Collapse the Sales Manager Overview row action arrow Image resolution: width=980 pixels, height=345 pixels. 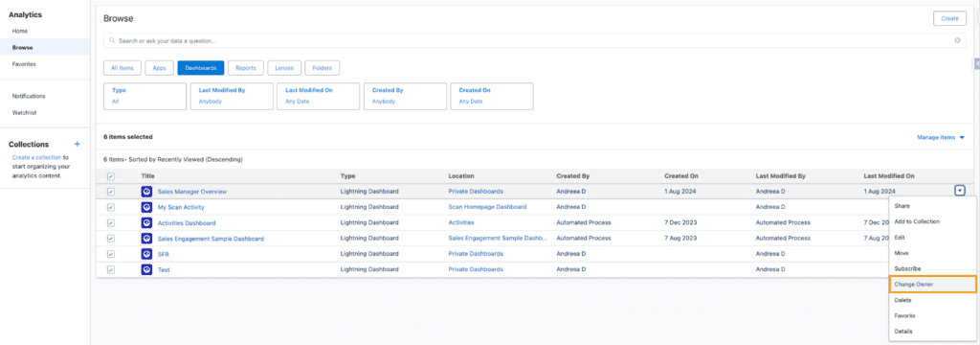coord(960,191)
